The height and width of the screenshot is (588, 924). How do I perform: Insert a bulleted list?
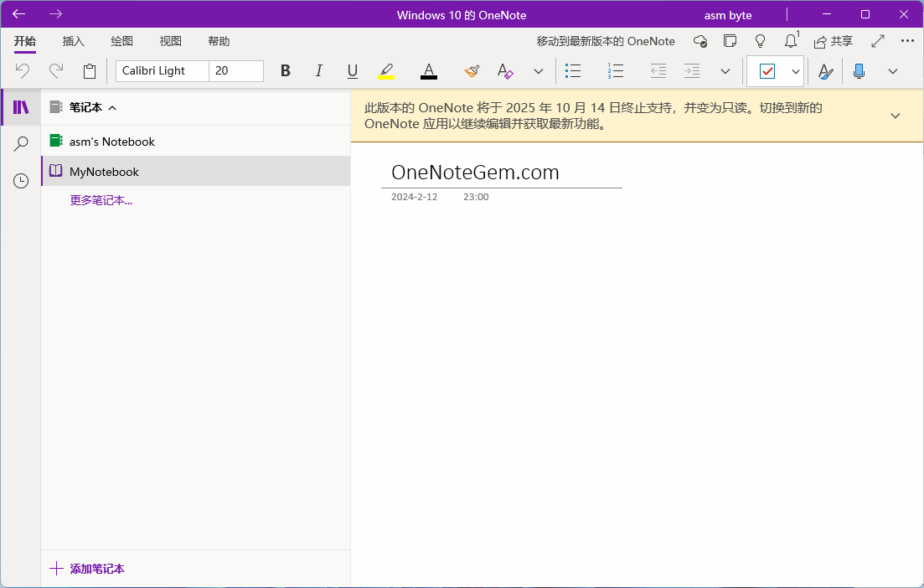[x=573, y=71]
